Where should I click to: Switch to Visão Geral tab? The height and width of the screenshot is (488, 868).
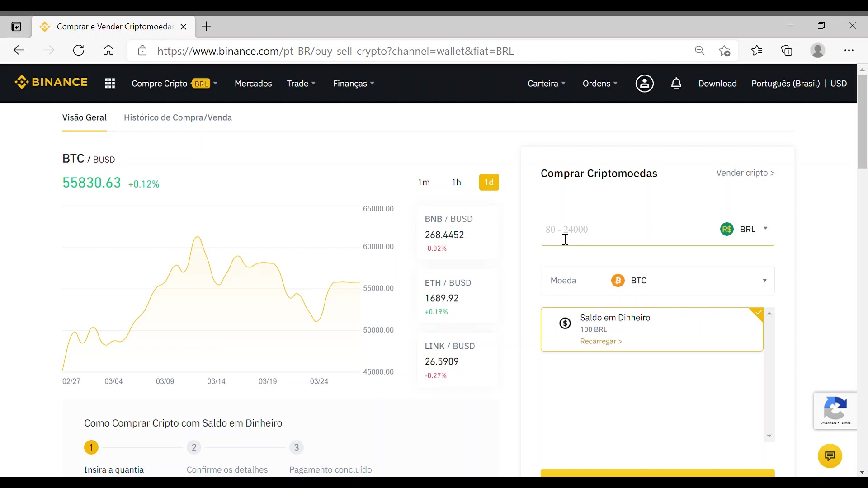pyautogui.click(x=85, y=117)
